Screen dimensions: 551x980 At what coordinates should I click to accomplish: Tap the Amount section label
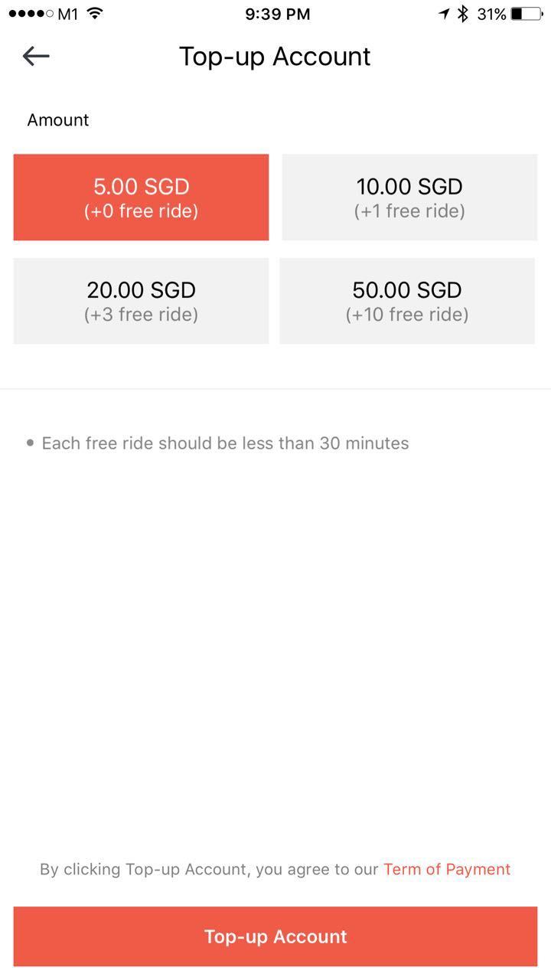tap(58, 120)
